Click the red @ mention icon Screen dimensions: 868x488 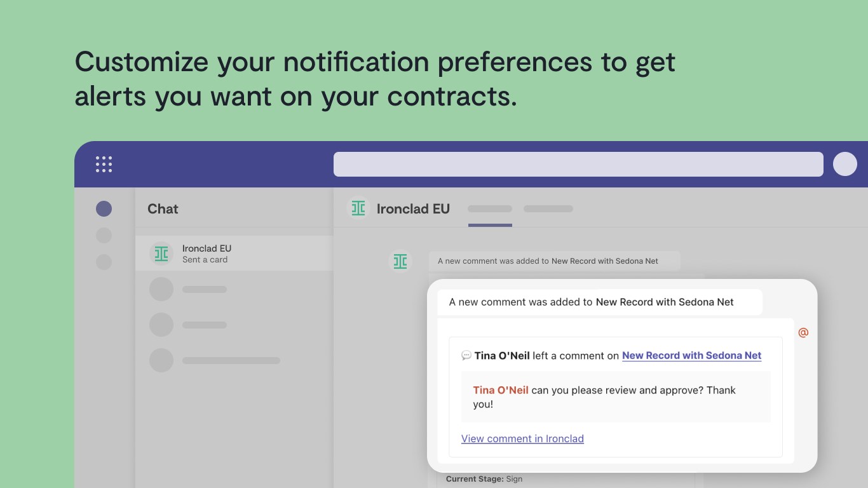tap(803, 332)
